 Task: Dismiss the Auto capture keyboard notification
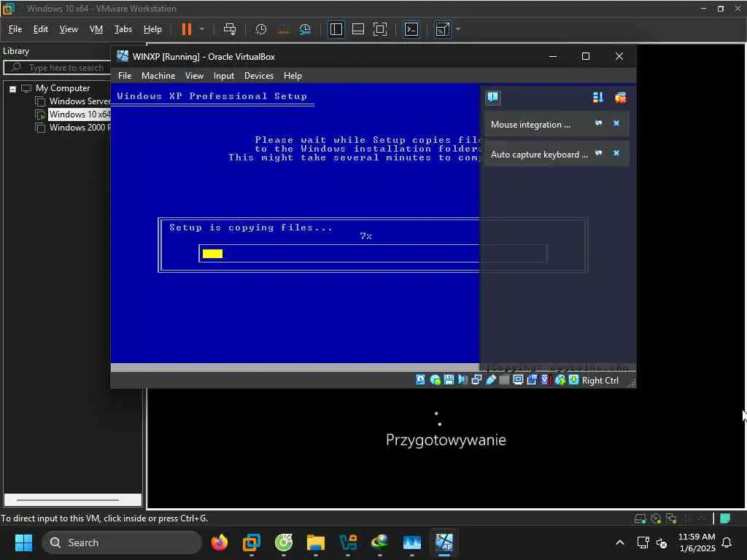point(616,153)
